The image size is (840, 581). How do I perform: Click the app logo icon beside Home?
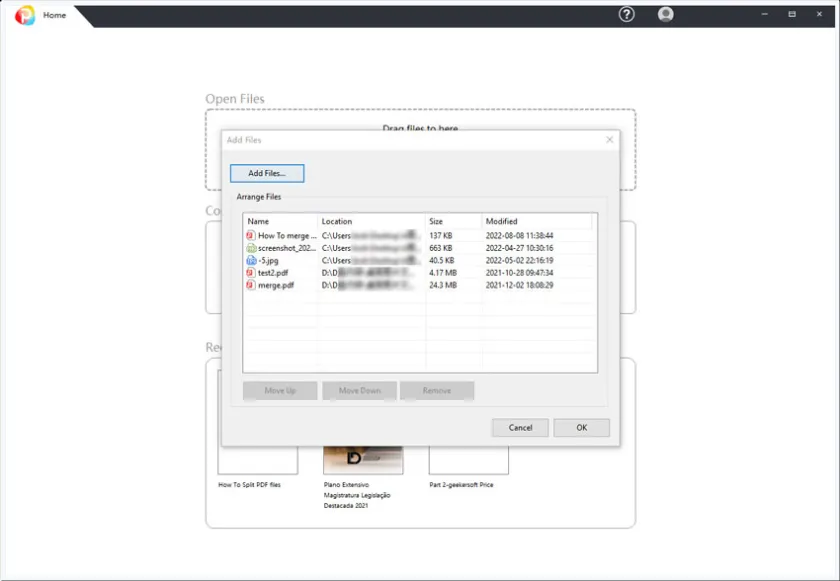click(25, 15)
